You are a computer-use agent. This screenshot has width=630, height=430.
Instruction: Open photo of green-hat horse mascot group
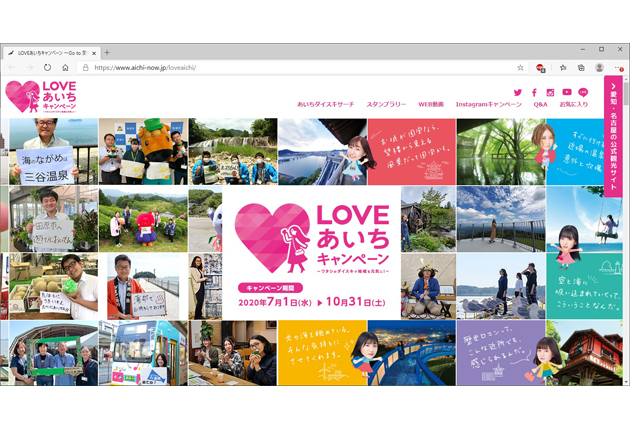pos(143,152)
